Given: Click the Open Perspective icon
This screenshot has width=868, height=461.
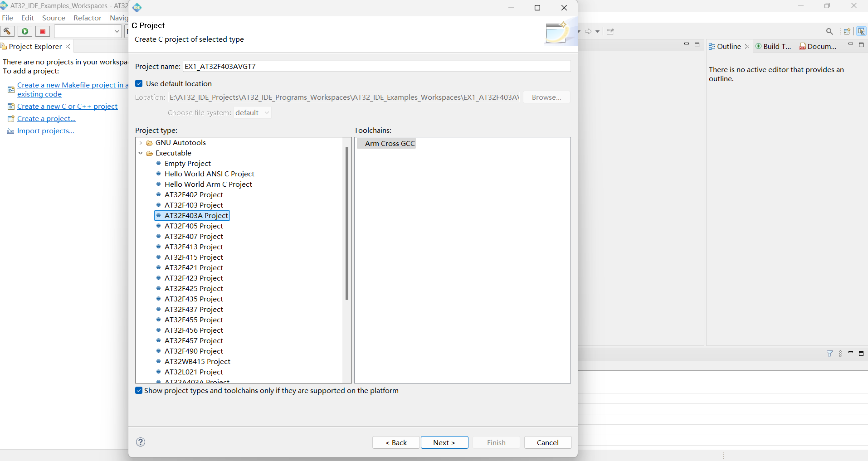Looking at the screenshot, I should pos(847,31).
